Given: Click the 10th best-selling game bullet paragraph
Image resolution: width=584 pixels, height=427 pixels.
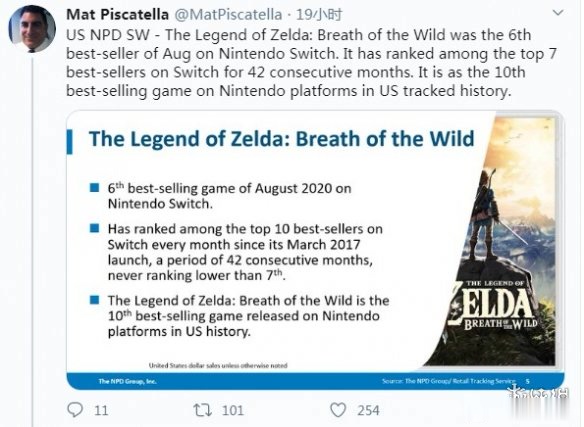Looking at the screenshot, I should 248,316.
